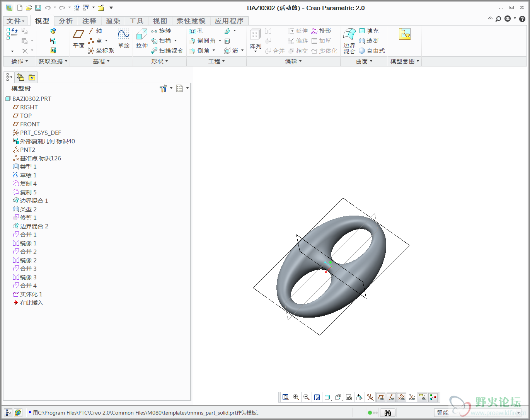The width and height of the screenshot is (530, 420).
Task: Select Swept Blend (扫描混合)
Action: pyautogui.click(x=167, y=51)
